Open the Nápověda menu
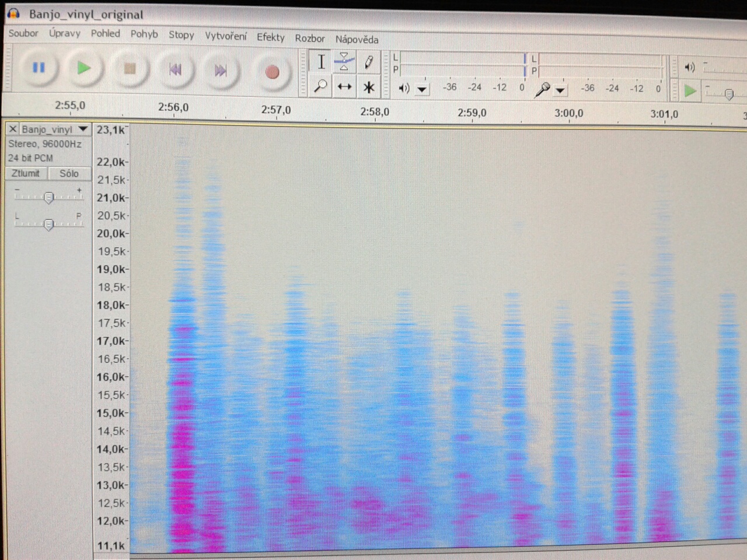This screenshot has height=560, width=747. pyautogui.click(x=357, y=40)
